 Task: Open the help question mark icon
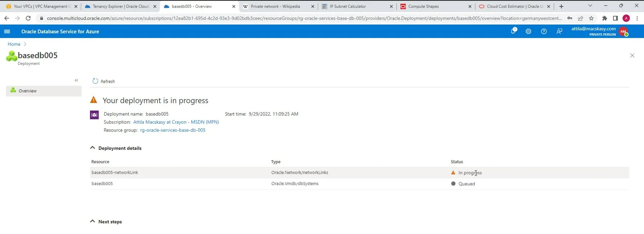tap(544, 31)
